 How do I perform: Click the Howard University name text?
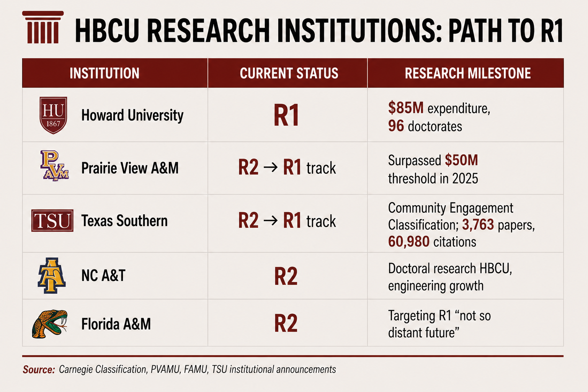tap(132, 115)
